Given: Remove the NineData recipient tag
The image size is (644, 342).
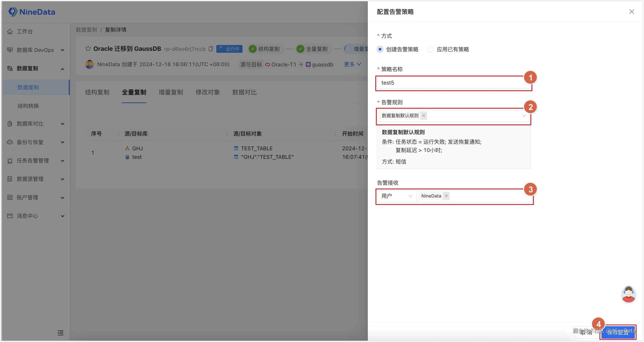Looking at the screenshot, I should tap(446, 196).
